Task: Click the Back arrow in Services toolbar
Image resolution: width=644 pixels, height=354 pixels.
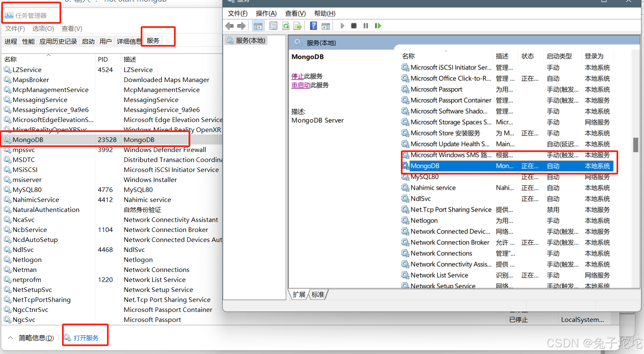Action: pos(229,26)
